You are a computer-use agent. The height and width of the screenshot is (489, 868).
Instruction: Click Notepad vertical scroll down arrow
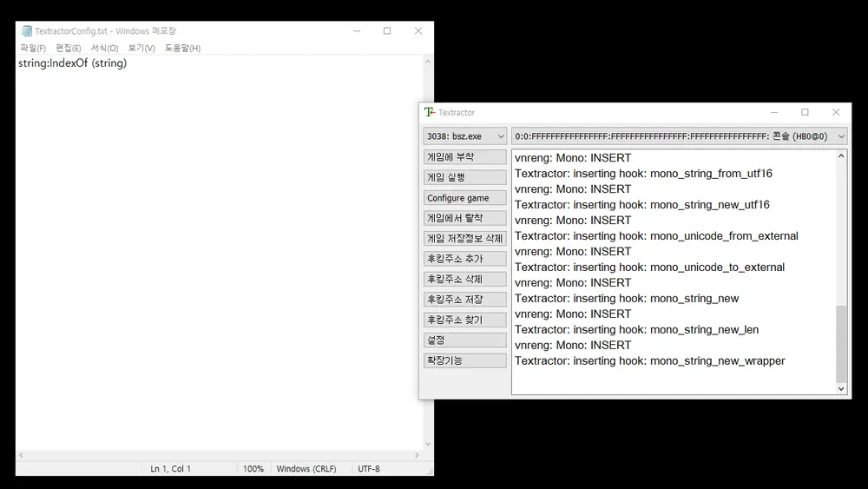coord(428,444)
